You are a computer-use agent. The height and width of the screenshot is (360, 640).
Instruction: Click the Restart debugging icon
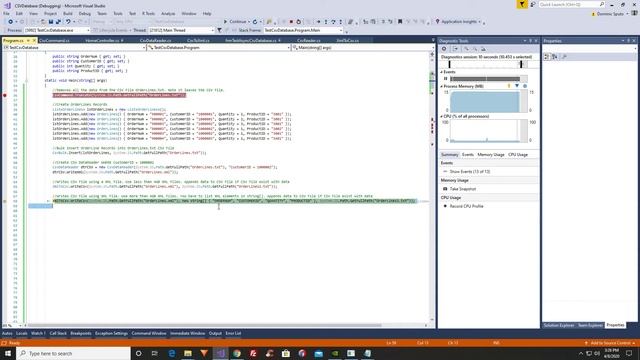click(298, 22)
